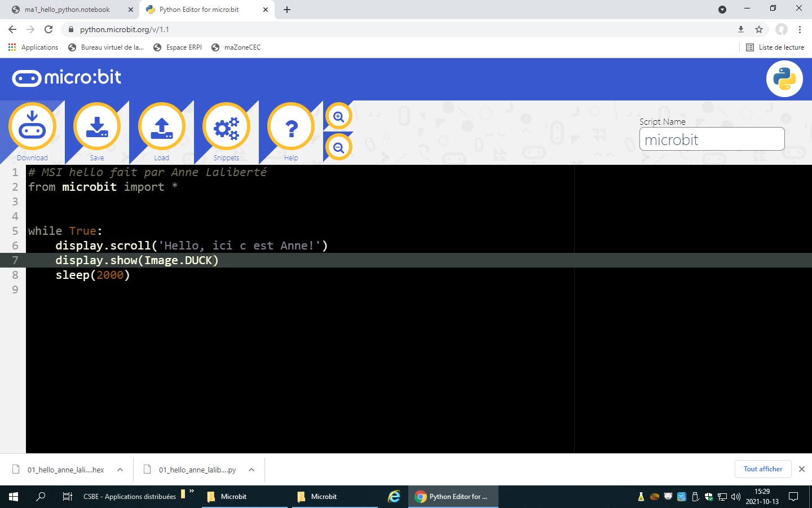Image resolution: width=812 pixels, height=508 pixels.
Task: Click the Save script icon
Action: [x=97, y=126]
